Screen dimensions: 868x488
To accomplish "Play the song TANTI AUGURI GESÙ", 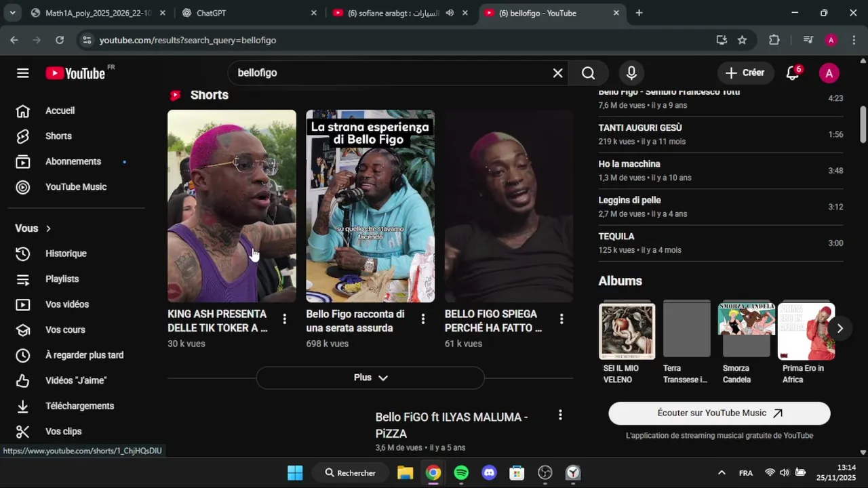I will point(721,134).
